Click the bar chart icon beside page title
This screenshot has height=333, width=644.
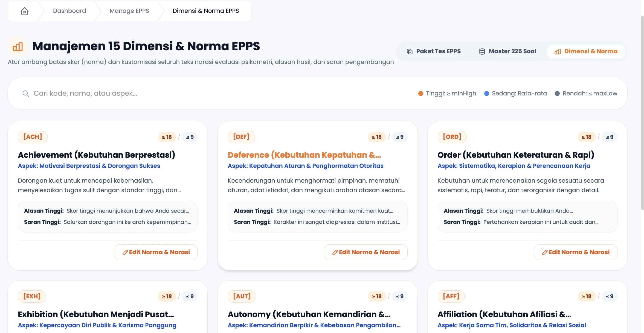point(18,47)
